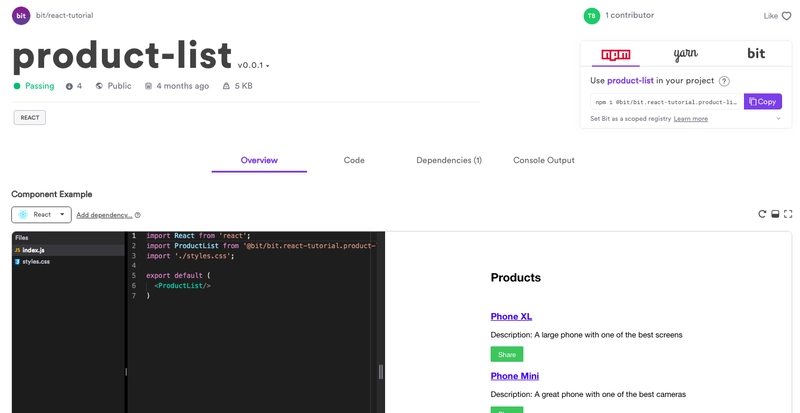
Task: Open the React environment dropdown
Action: (x=41, y=214)
